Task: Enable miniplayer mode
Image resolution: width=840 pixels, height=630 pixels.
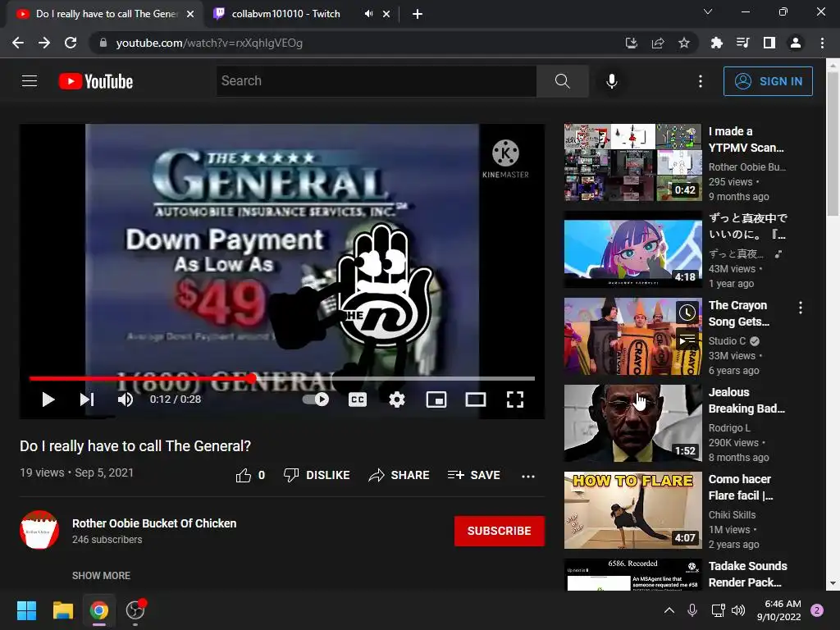Action: pyautogui.click(x=436, y=399)
